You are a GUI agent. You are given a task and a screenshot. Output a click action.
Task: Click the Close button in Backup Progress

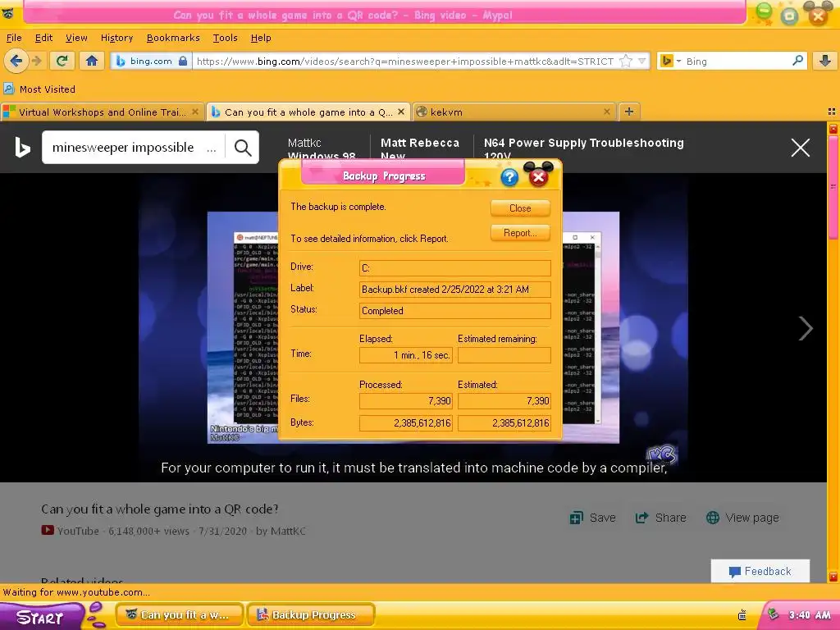[520, 208]
